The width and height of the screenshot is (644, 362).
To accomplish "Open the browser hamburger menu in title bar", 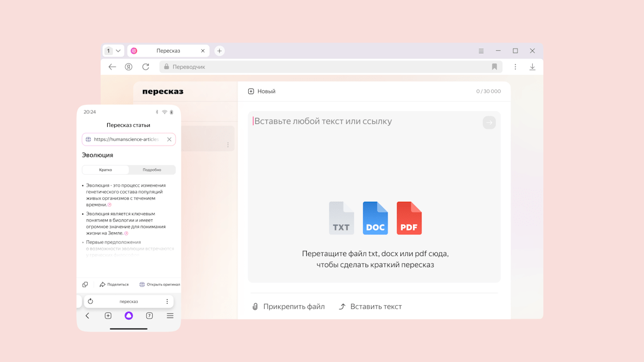I will tap(481, 51).
